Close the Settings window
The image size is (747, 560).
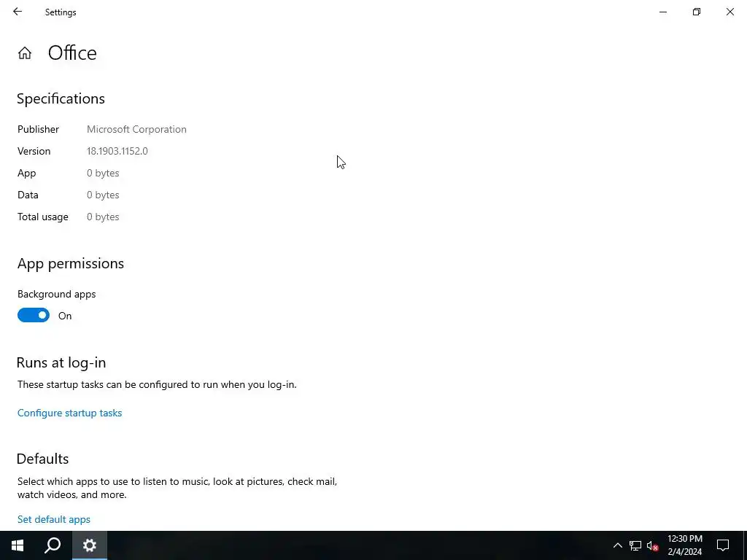point(729,12)
